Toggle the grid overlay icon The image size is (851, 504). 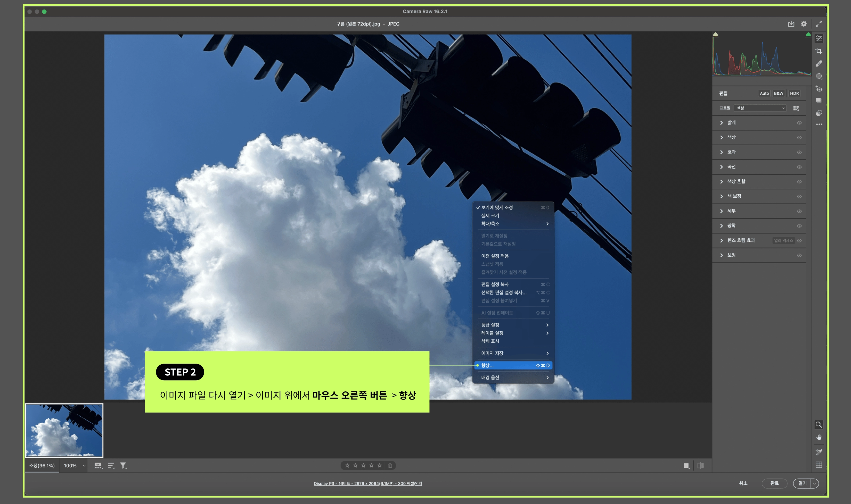point(819,465)
